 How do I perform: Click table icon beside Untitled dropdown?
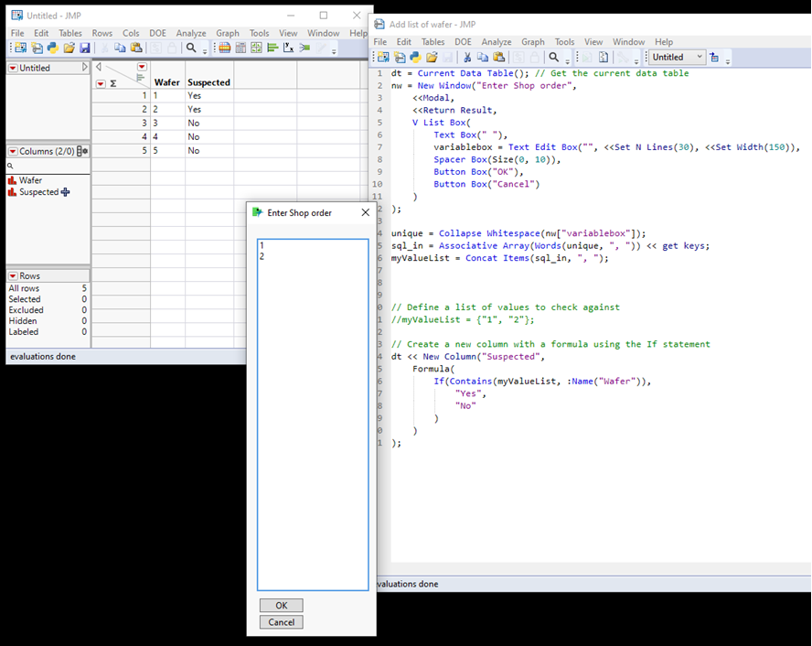tap(714, 57)
